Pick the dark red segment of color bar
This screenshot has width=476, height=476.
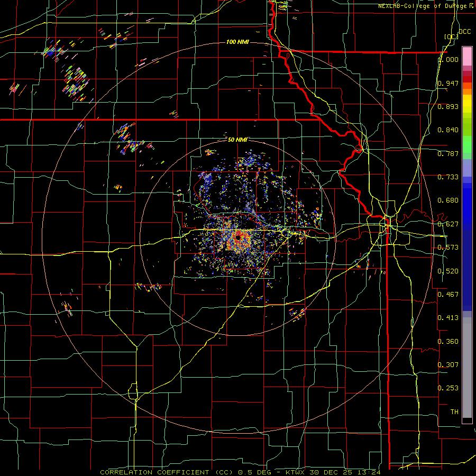click(467, 79)
